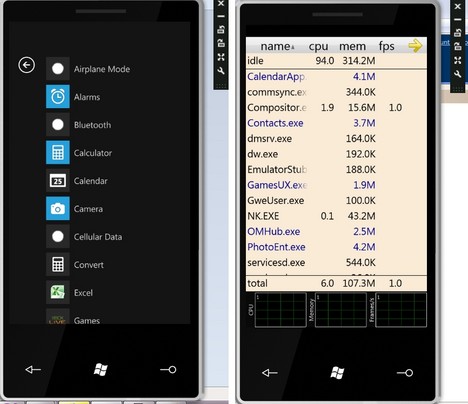
Task: Select the PhotoEnt.exe process row
Action: tap(336, 247)
